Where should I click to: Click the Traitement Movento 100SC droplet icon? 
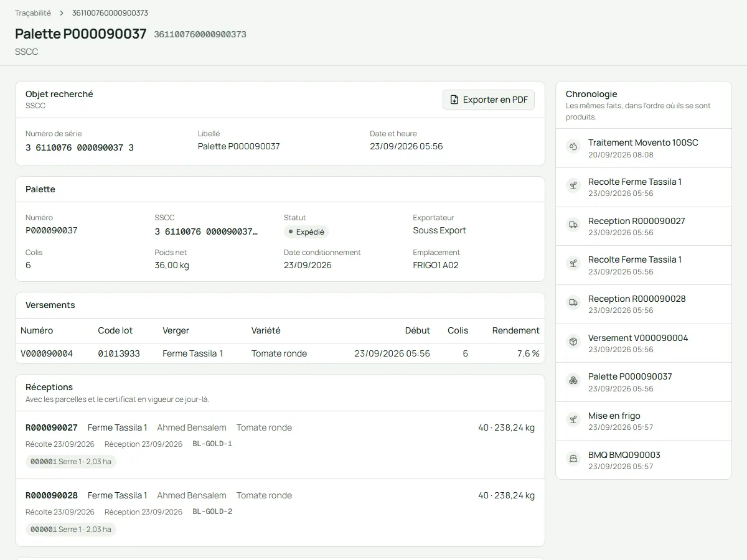click(x=573, y=147)
